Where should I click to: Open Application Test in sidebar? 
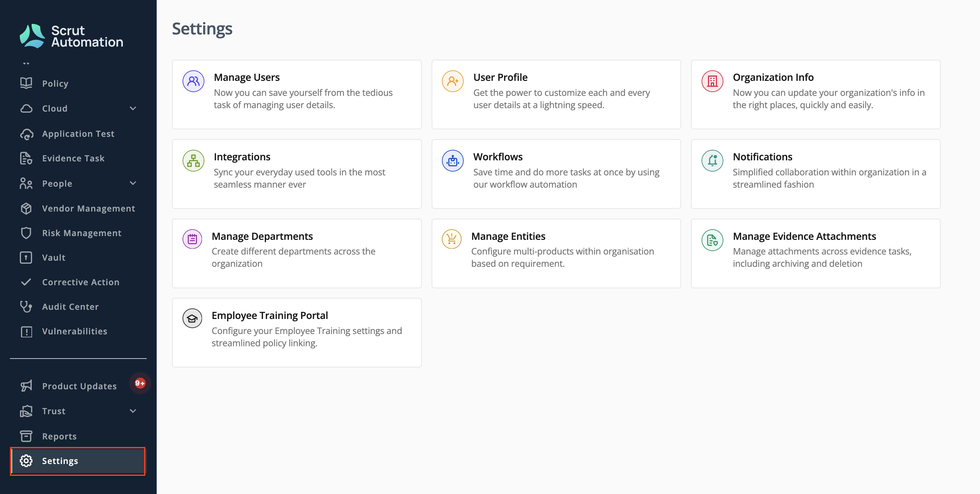coord(78,134)
